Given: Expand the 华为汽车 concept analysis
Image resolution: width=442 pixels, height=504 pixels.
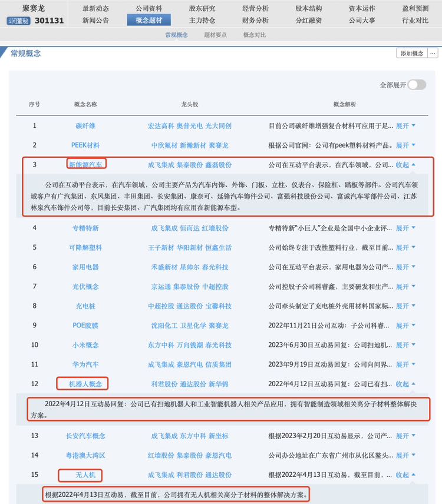Looking at the screenshot, I should click(405, 364).
